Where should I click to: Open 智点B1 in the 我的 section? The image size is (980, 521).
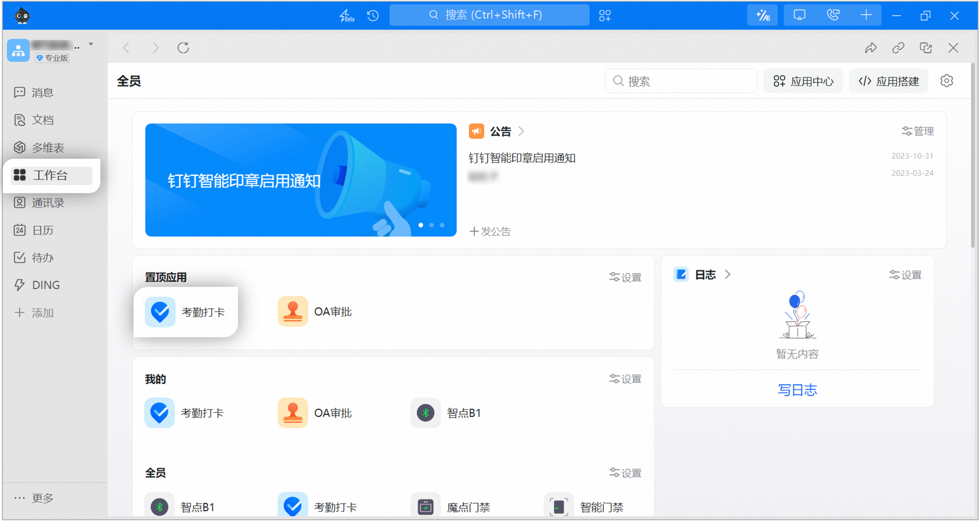click(x=446, y=413)
